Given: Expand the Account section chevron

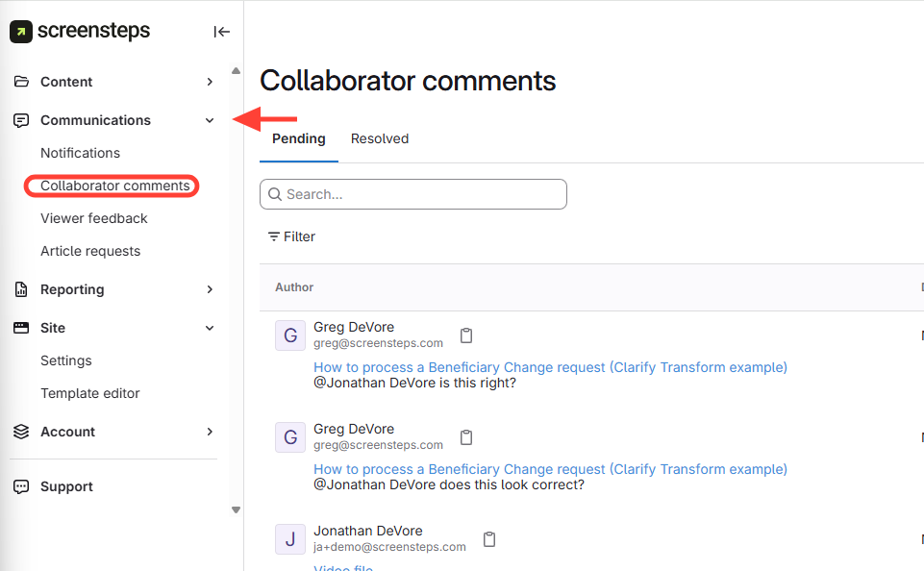Looking at the screenshot, I should 210,432.
